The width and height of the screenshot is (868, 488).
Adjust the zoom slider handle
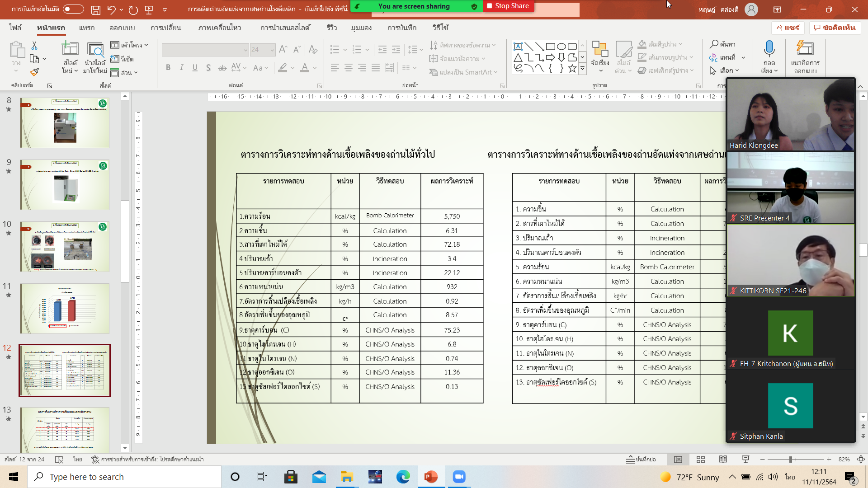pos(791,460)
